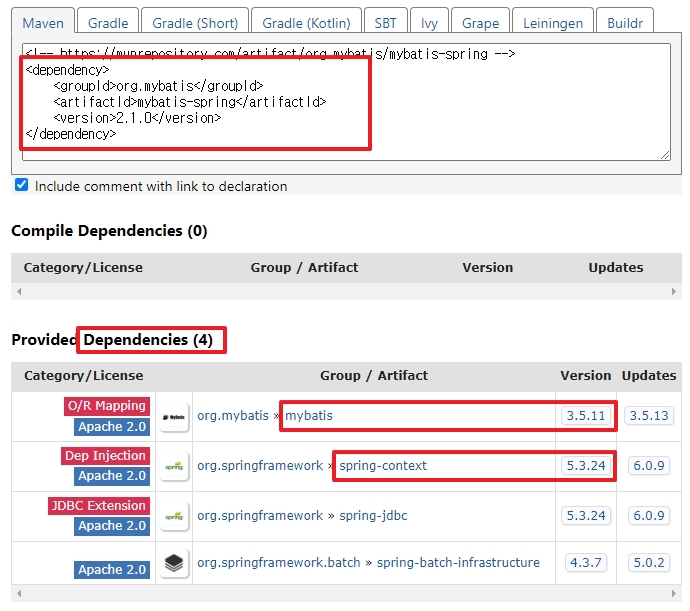This screenshot has height=611, width=690.
Task: Click Category/License header in Compile table
Action: [x=83, y=268]
